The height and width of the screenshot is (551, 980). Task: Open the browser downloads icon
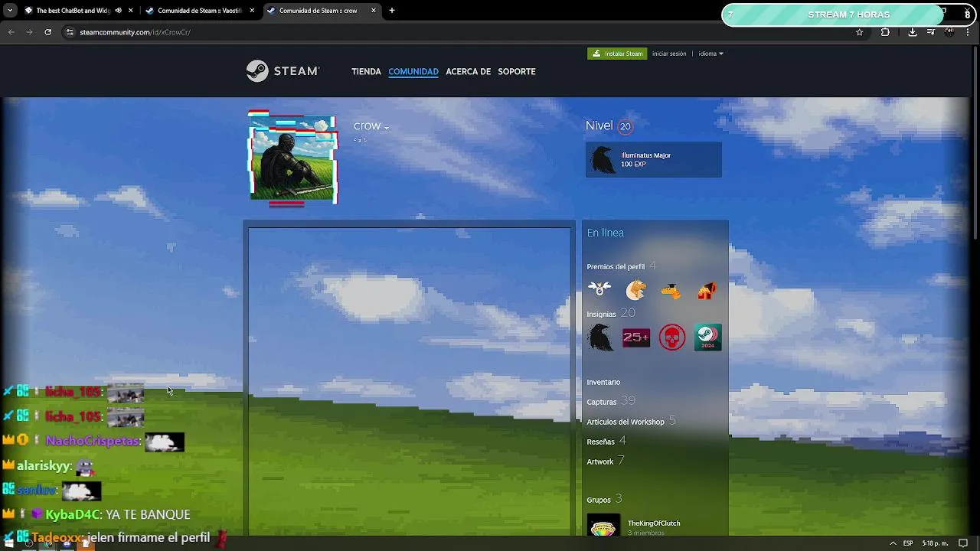coord(913,32)
